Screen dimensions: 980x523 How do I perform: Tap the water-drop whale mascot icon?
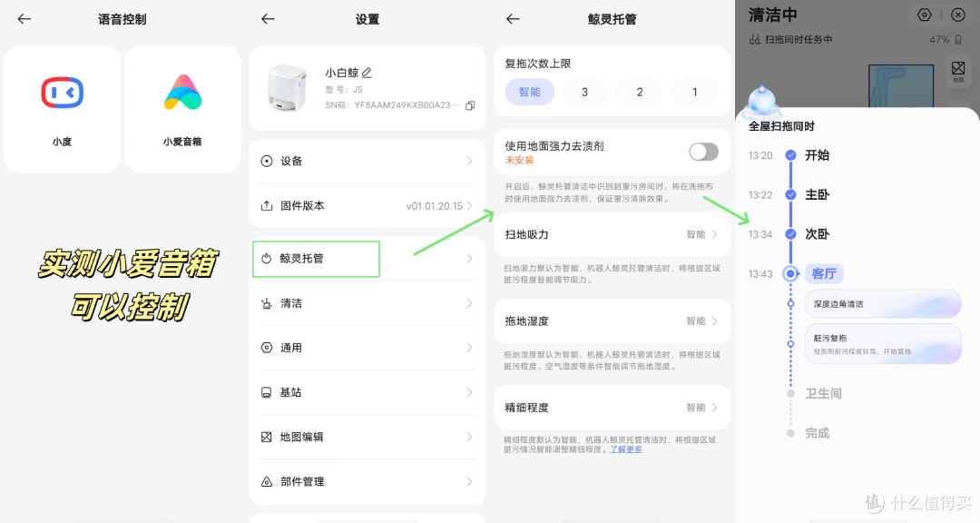[x=762, y=101]
